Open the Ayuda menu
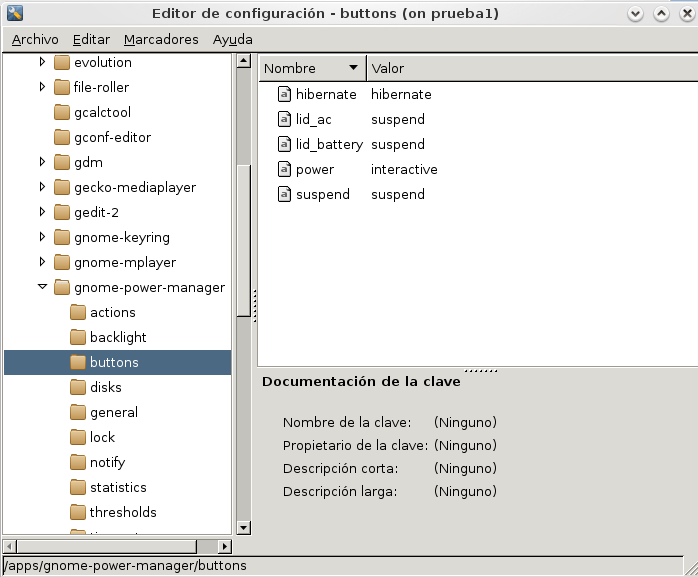This screenshot has height=577, width=698. pyautogui.click(x=232, y=40)
